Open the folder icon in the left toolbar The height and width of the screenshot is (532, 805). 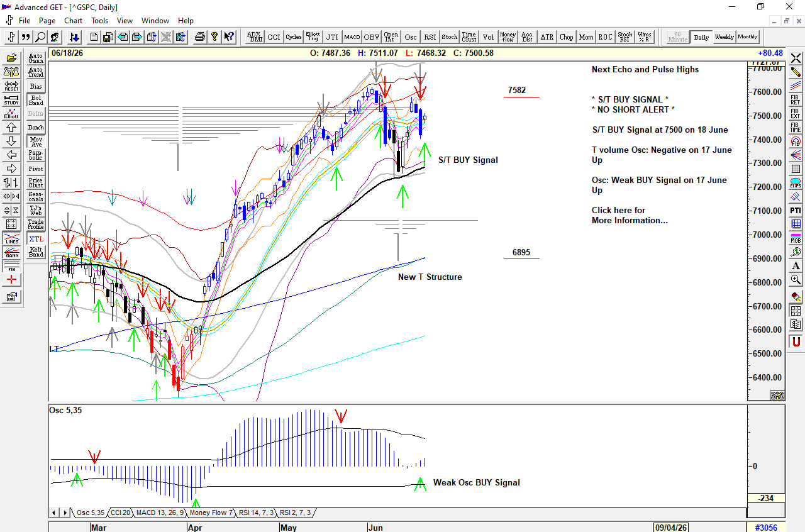(x=11, y=57)
